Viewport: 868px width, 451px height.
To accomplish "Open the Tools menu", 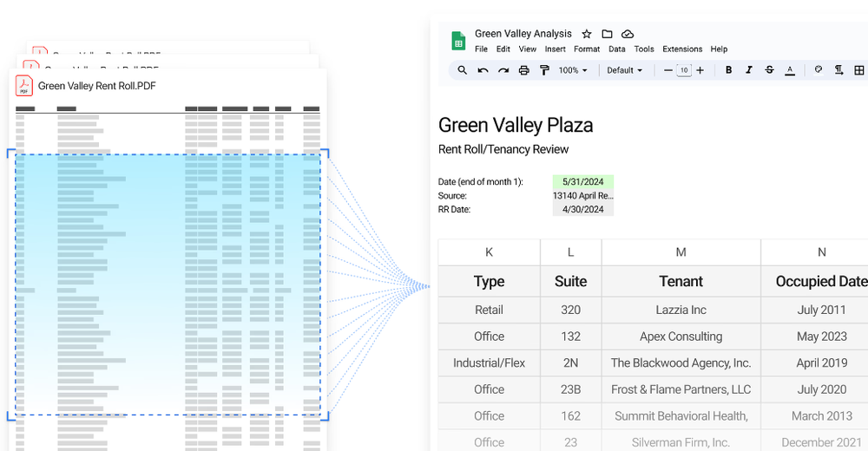I will point(644,49).
